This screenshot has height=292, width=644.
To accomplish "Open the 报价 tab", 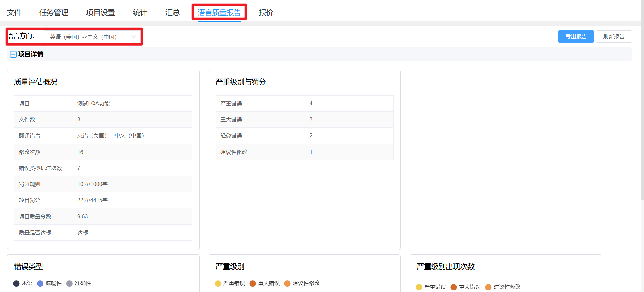I will pos(266,13).
